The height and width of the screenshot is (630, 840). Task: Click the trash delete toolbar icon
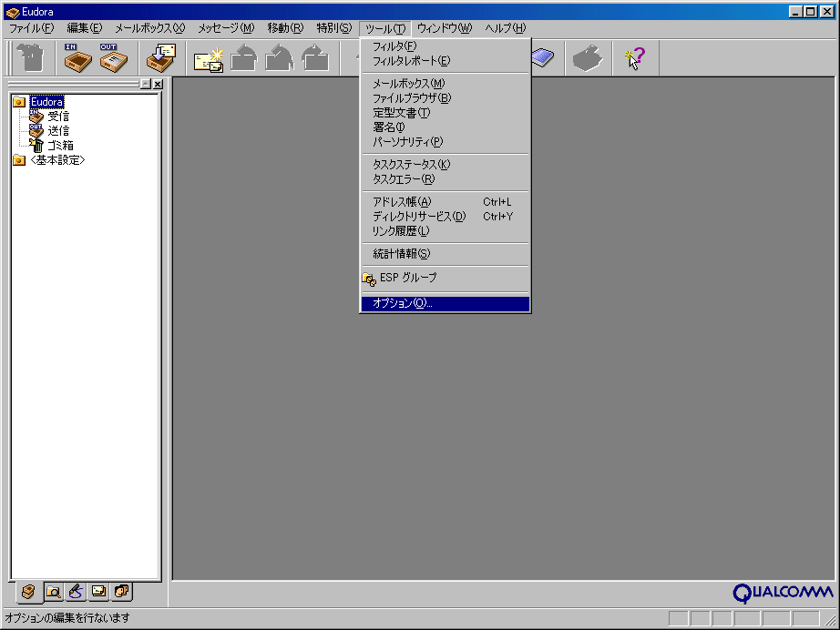pyautogui.click(x=30, y=57)
